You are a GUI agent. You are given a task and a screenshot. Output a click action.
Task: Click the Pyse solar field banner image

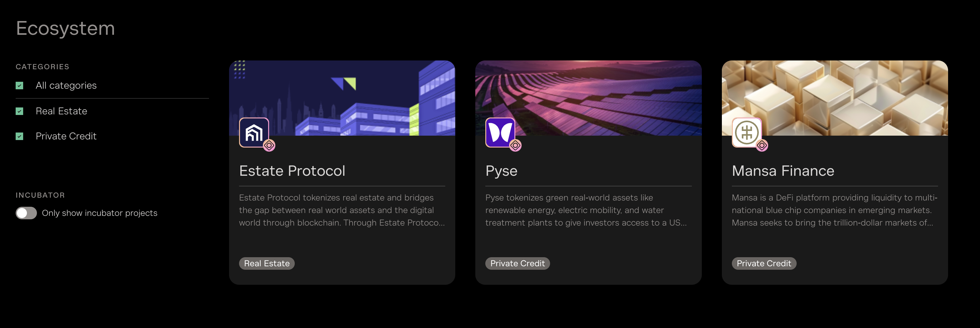588,98
